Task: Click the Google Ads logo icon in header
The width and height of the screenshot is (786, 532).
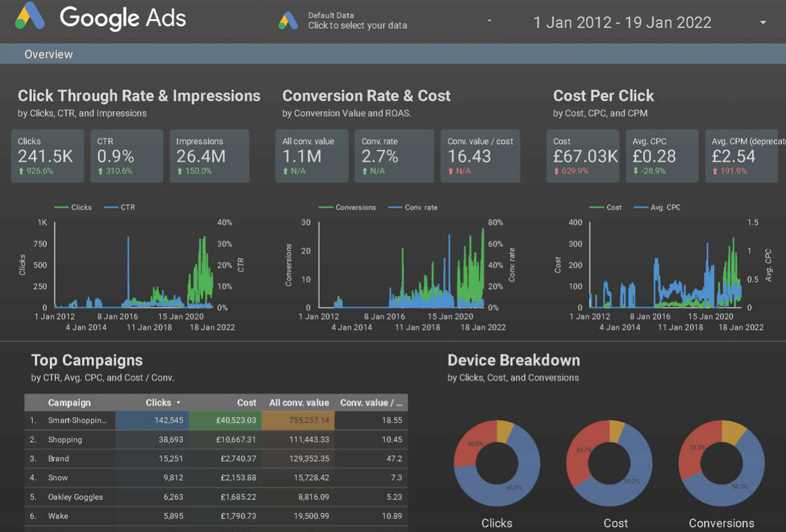Action: click(30, 17)
